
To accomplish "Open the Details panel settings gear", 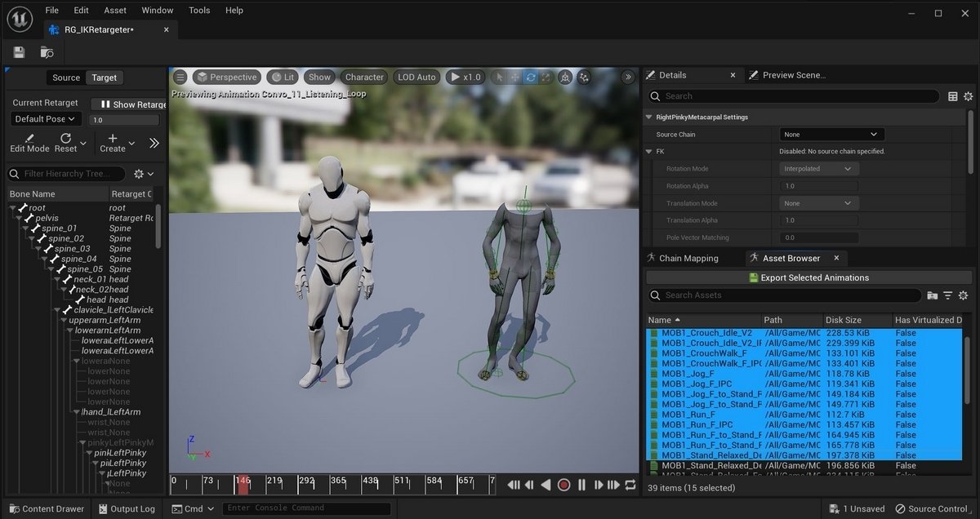I will (x=969, y=96).
